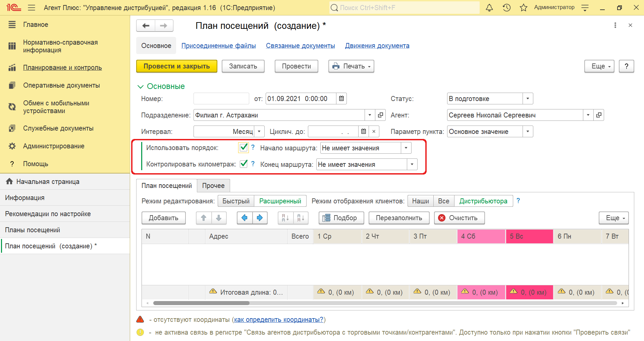644x341 pixels.
Task: Show Наши clients mode
Action: click(420, 201)
